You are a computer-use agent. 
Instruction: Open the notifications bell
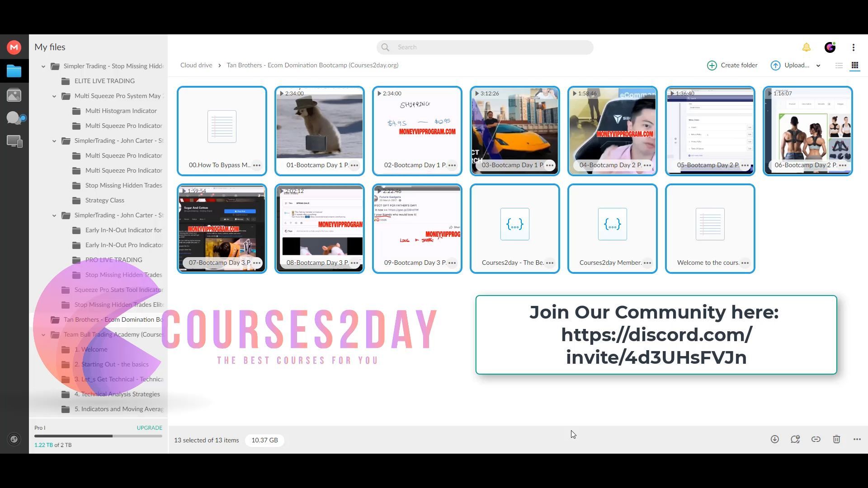(x=806, y=47)
